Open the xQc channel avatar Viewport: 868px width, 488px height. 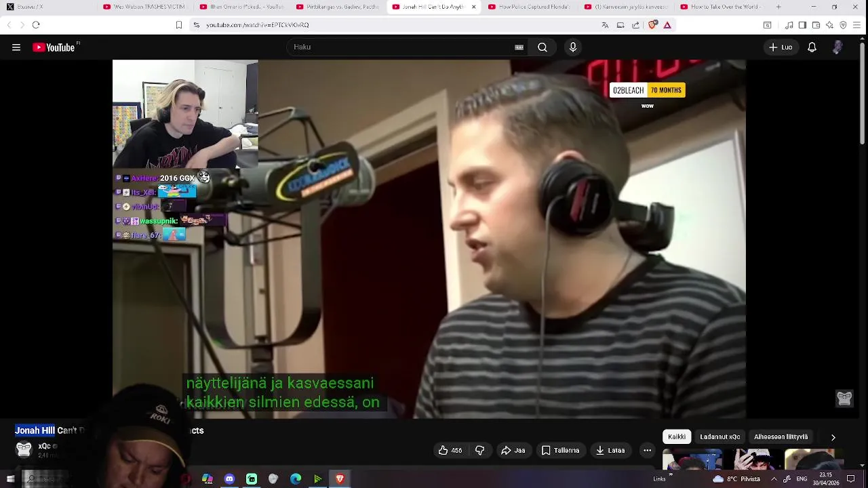(x=24, y=449)
